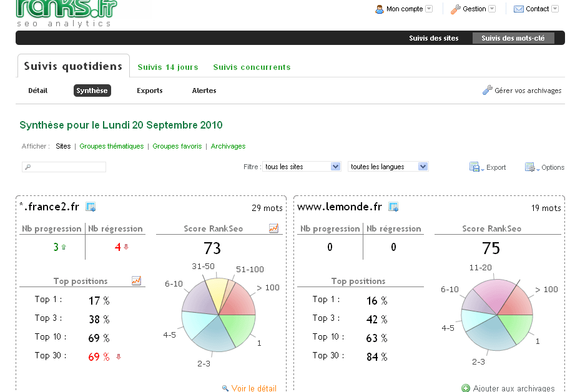
Task: Open the Suivis 14 jours tab
Action: click(168, 67)
